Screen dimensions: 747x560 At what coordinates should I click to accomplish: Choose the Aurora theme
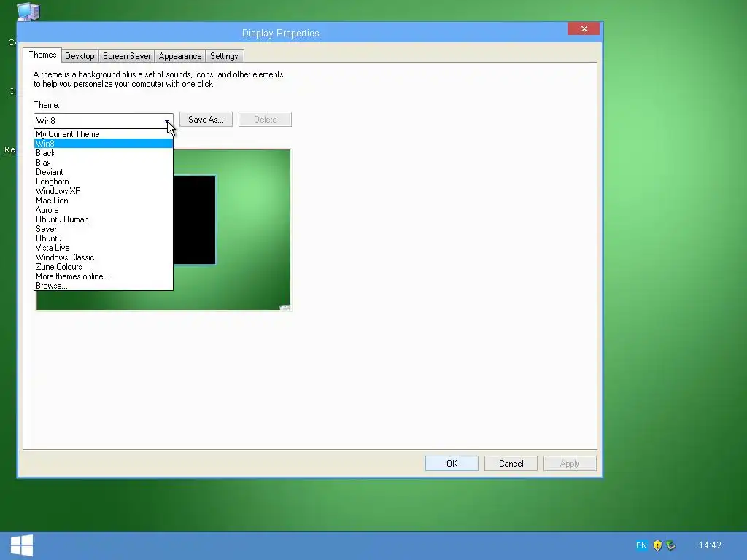tap(104, 210)
